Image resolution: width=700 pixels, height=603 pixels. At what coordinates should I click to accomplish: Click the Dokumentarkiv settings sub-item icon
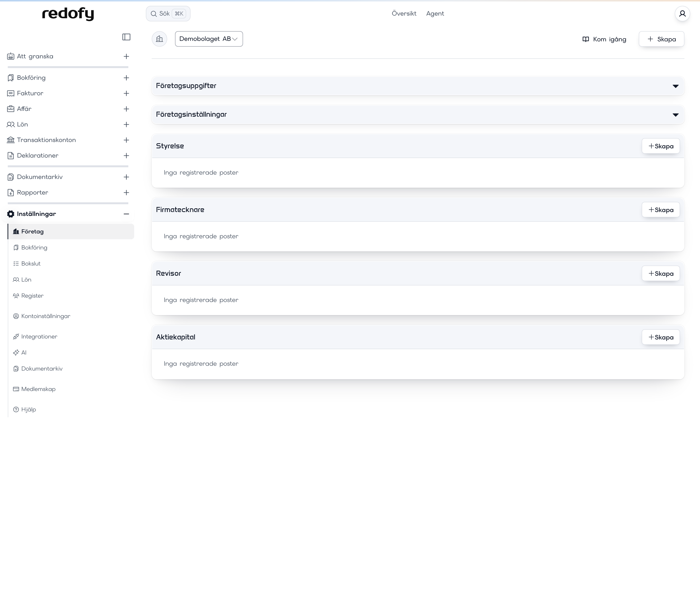[x=16, y=369]
